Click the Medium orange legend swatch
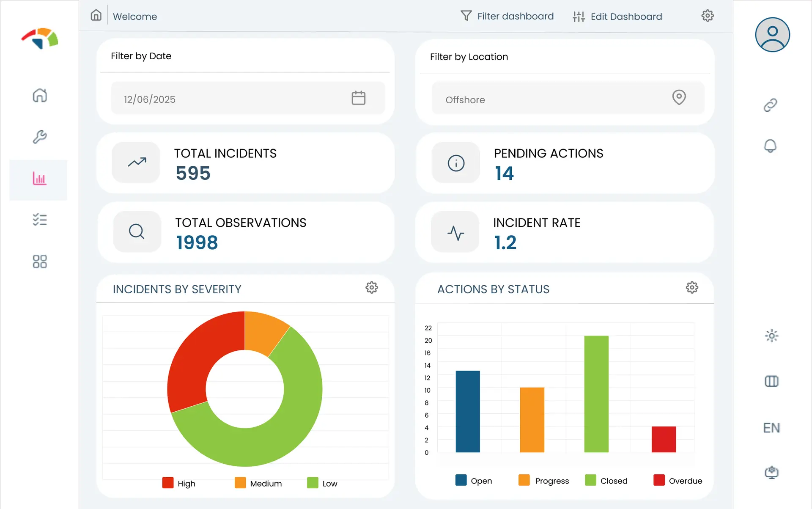 pyautogui.click(x=240, y=483)
